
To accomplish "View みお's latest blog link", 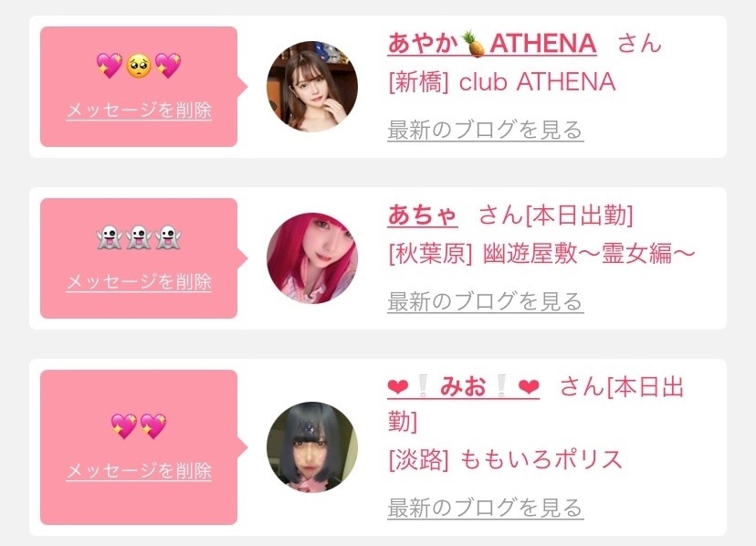I will pyautogui.click(x=486, y=508).
